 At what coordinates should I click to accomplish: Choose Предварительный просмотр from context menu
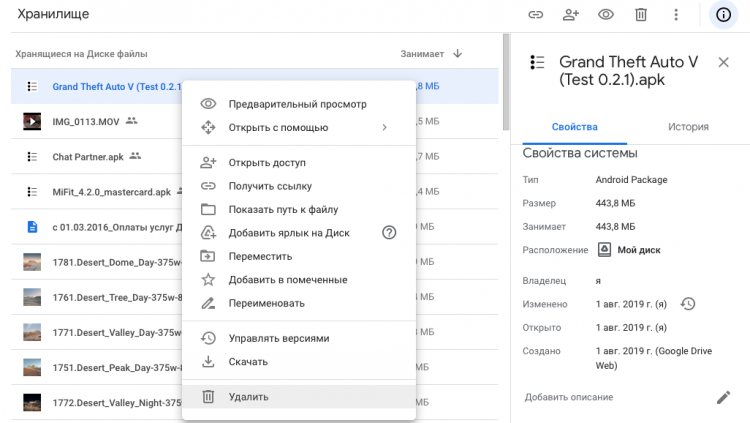(x=299, y=104)
